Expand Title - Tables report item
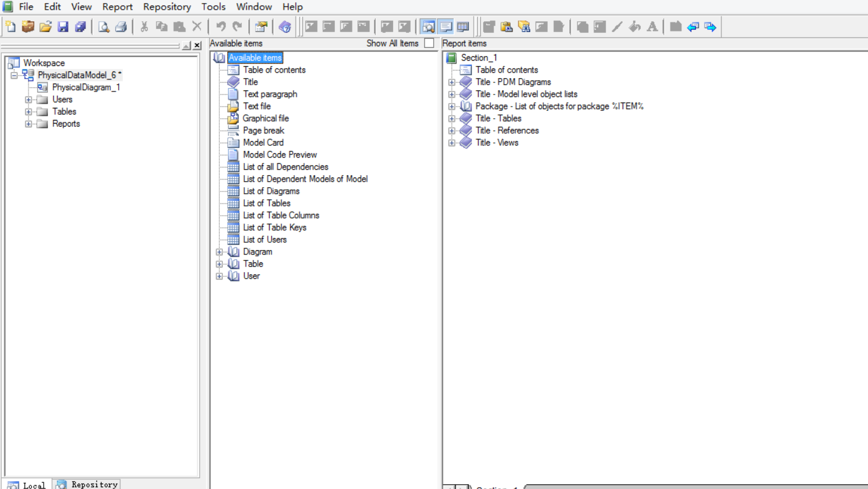Screen dimensions: 868x489 tap(452, 118)
